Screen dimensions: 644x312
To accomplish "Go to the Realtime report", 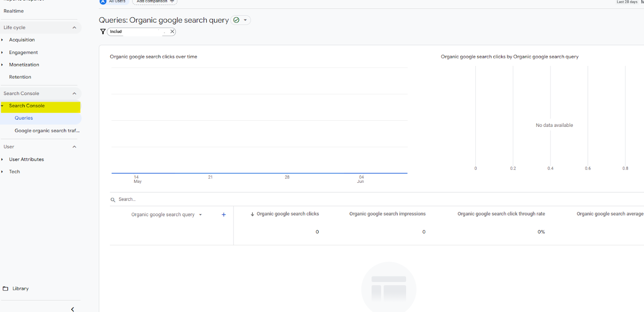I will click(x=14, y=11).
